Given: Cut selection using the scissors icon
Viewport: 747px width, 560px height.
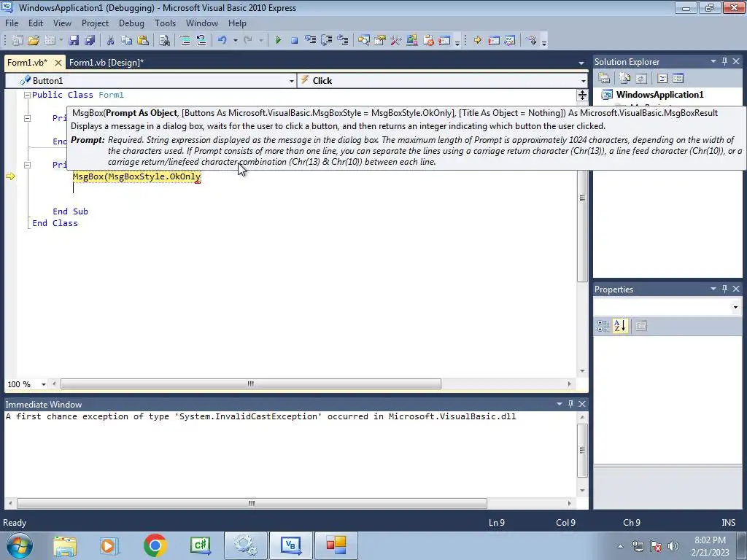Looking at the screenshot, I should [x=111, y=41].
